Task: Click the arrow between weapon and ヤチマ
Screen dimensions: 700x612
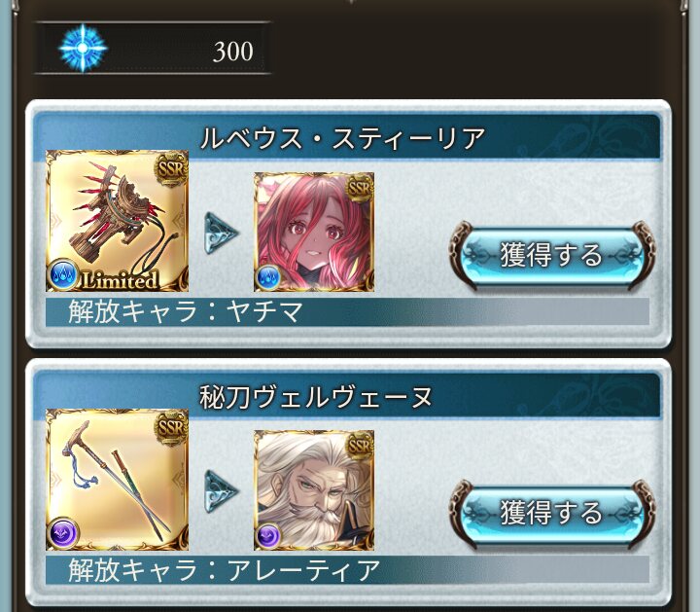Action: [x=221, y=234]
